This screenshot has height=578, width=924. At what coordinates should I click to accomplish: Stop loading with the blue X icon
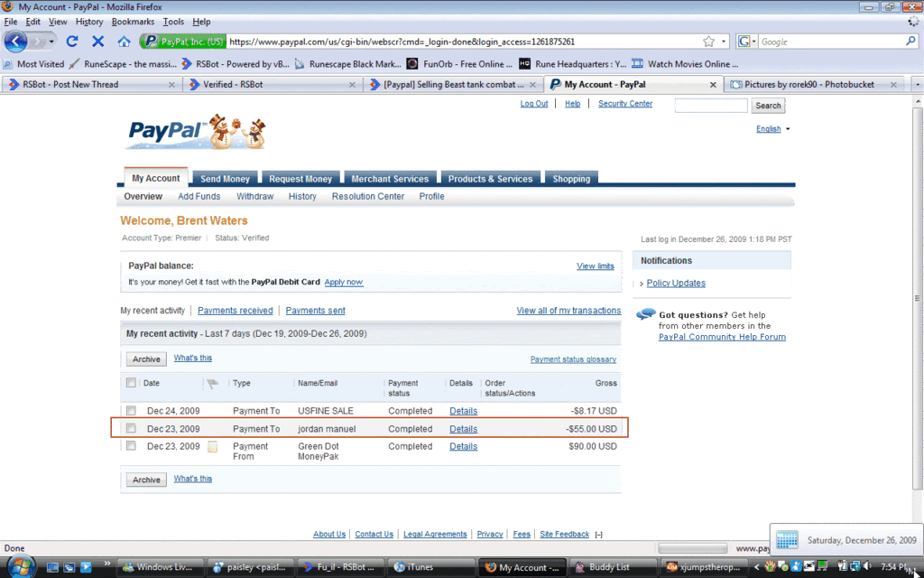(97, 42)
